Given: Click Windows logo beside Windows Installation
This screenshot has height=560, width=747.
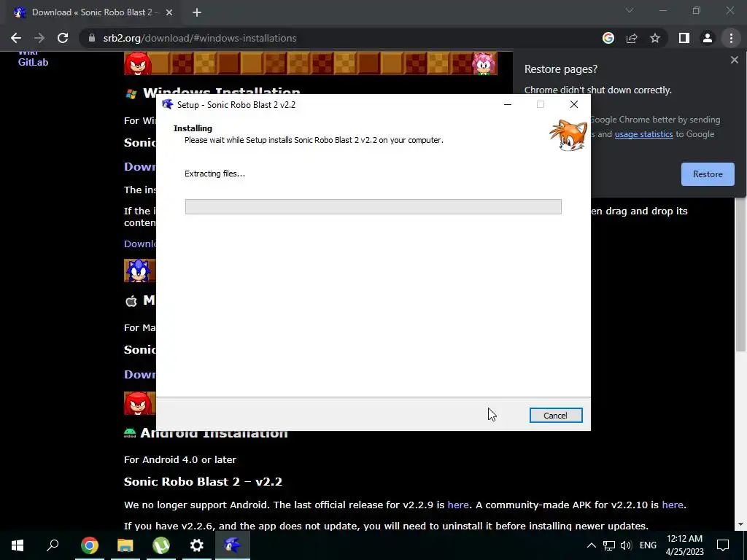Looking at the screenshot, I should pyautogui.click(x=131, y=93).
